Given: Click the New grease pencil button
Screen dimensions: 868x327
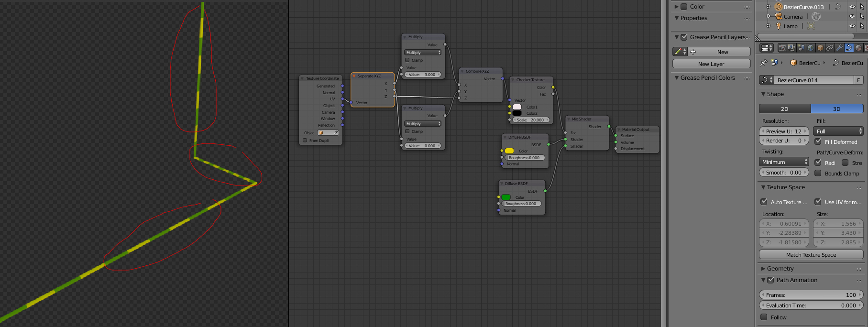Looking at the screenshot, I should pos(719,52).
